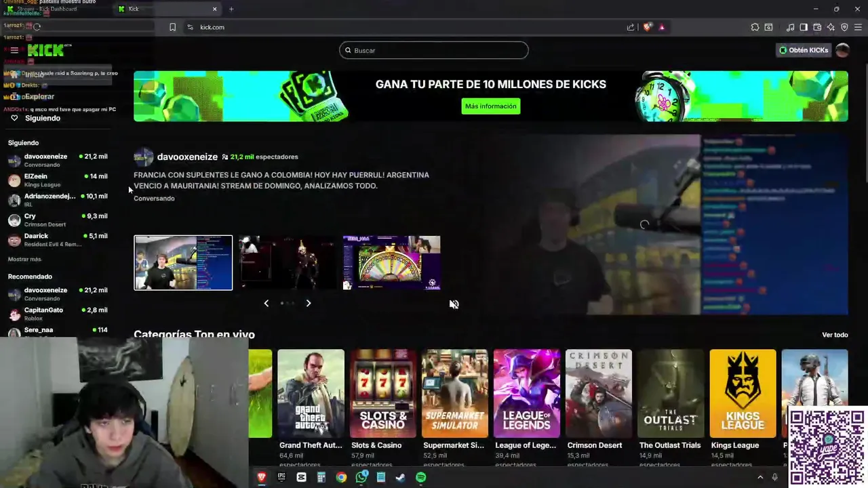Open Epic Games Launcher from taskbar

click(281, 477)
